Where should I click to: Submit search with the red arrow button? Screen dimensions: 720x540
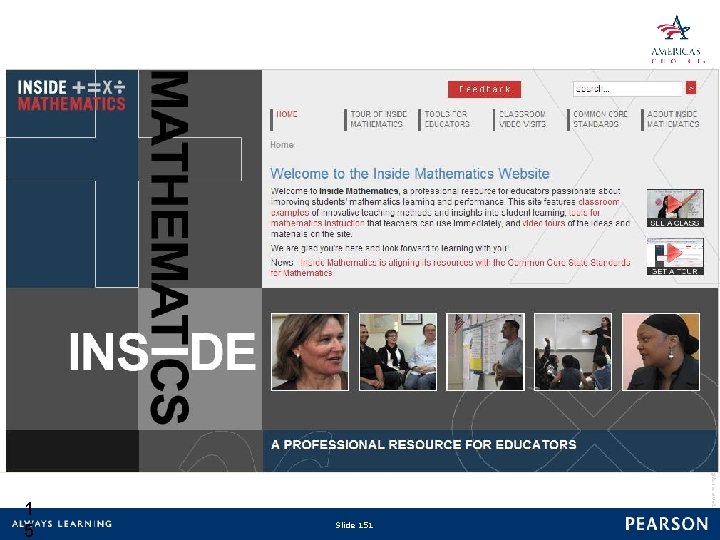click(691, 88)
